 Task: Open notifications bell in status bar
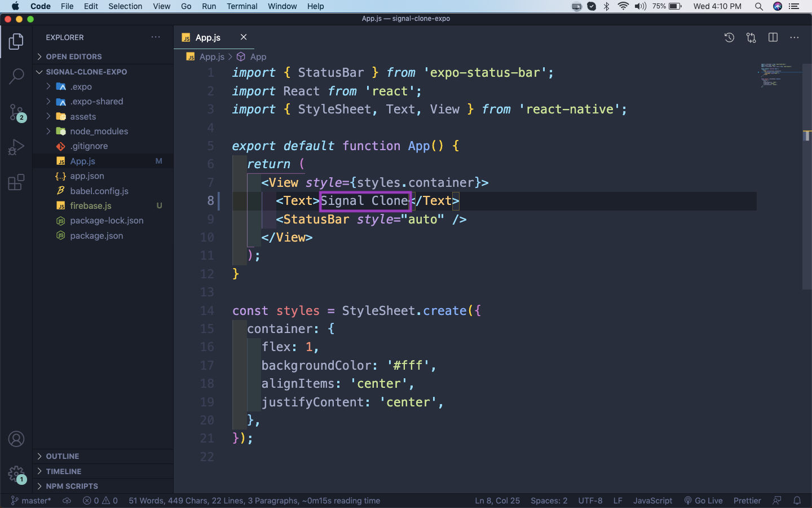pyautogui.click(x=797, y=501)
